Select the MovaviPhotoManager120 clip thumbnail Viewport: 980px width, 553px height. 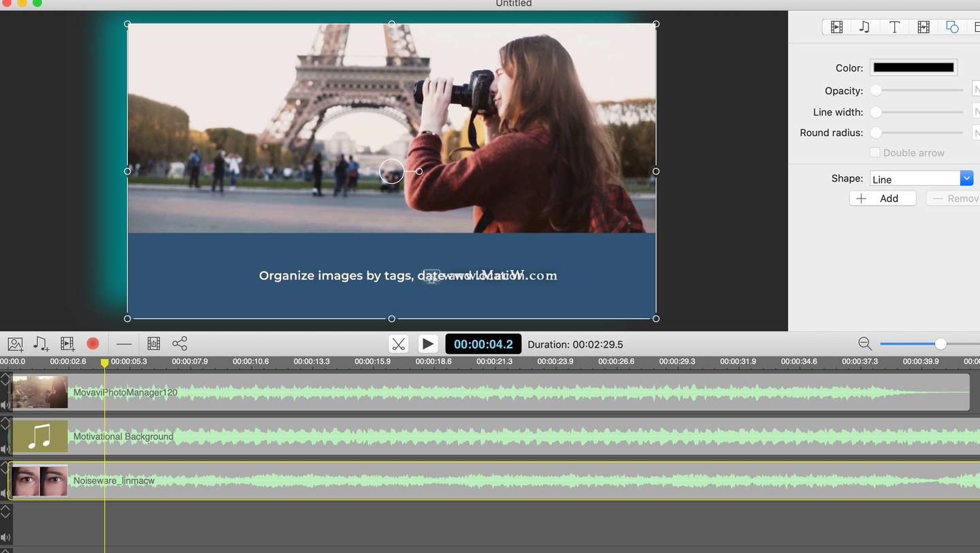[x=40, y=392]
